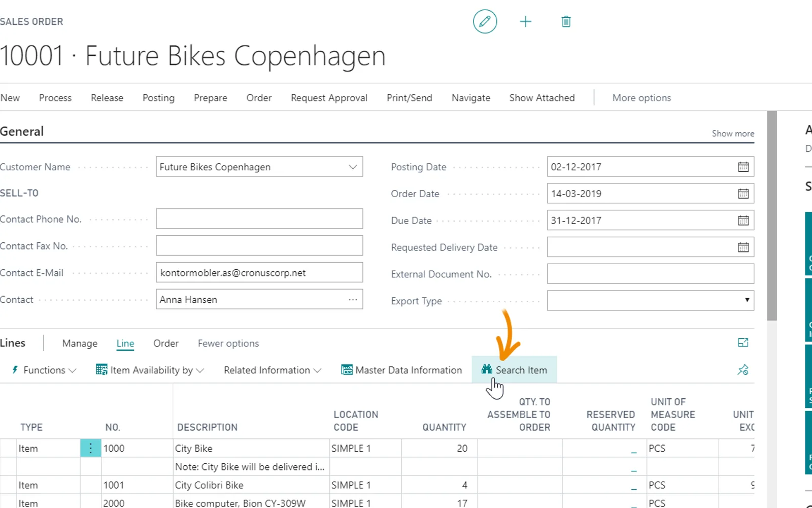
Task: Switch to the Manage tab in Lines
Action: 80,343
